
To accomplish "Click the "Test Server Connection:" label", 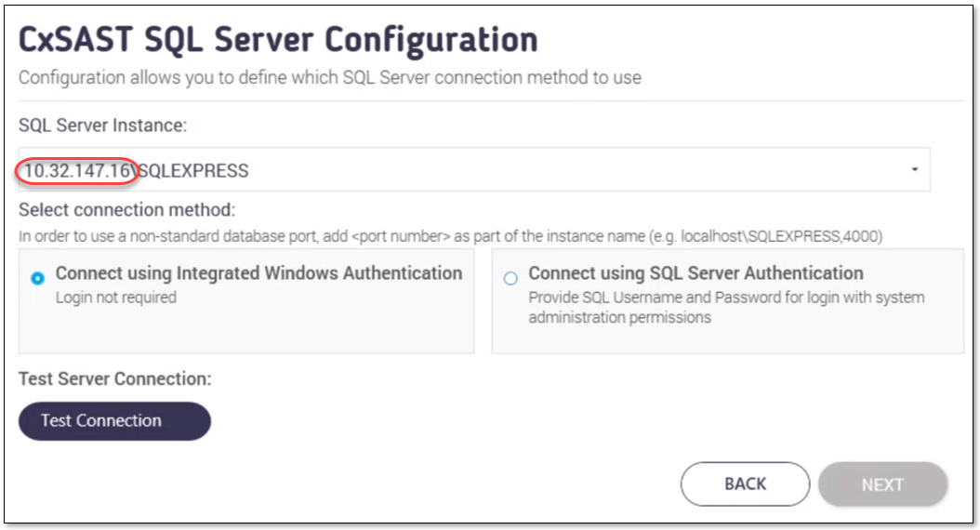I will [115, 378].
